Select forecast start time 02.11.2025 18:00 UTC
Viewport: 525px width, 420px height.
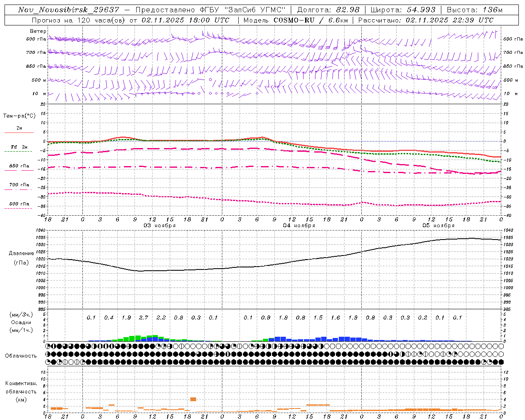[185, 20]
